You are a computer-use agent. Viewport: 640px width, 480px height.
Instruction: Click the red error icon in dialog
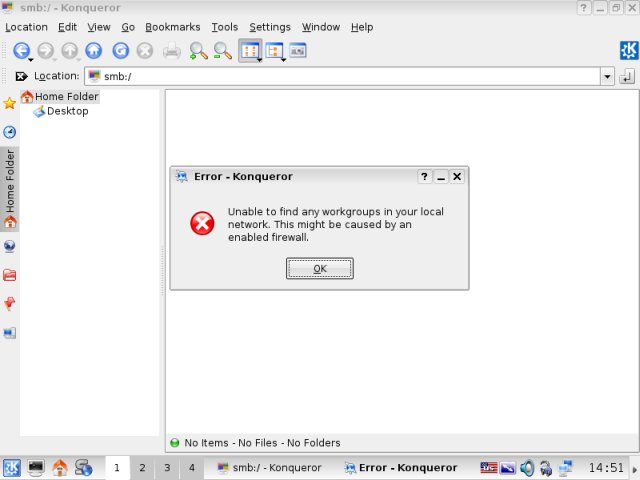pyautogui.click(x=202, y=223)
